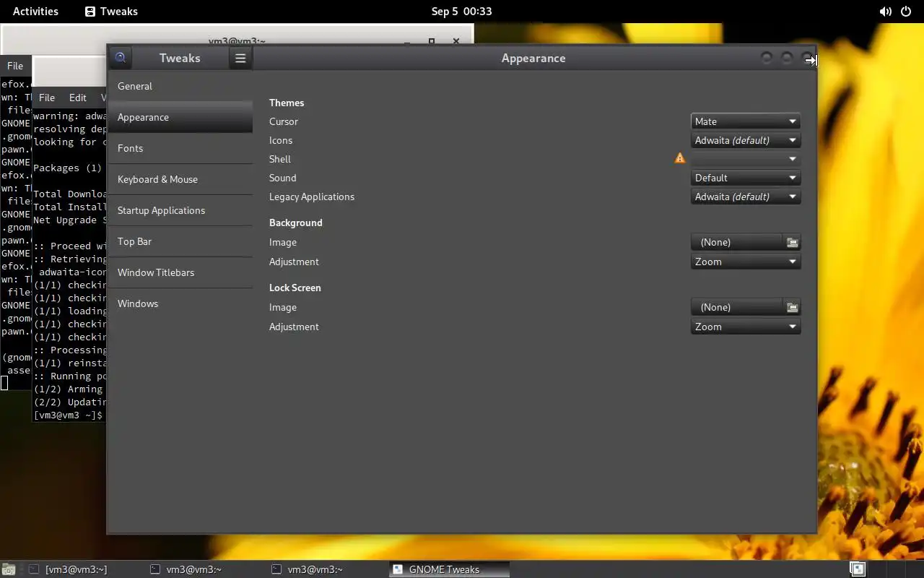Select Windows in the sidebar
This screenshot has height=578, width=924.
coord(180,303)
